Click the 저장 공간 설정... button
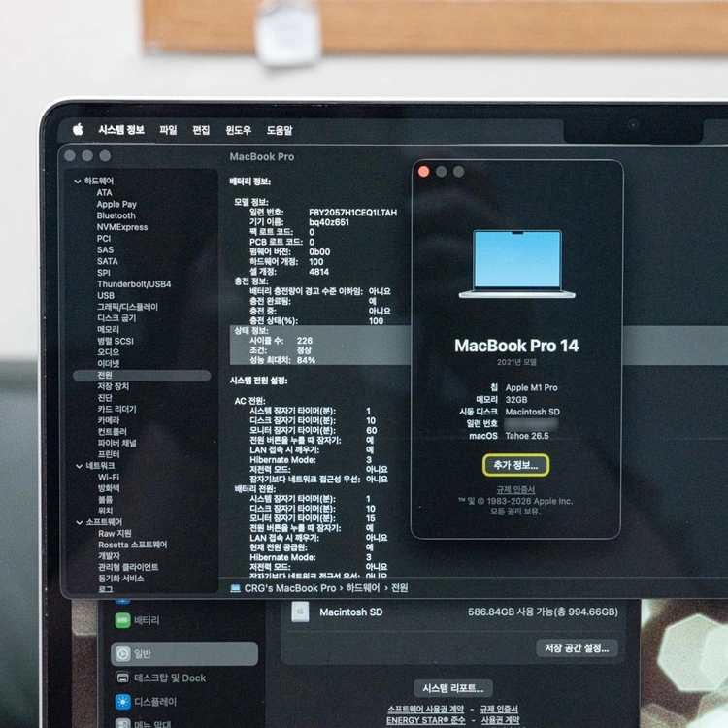Viewport: 728px width, 728px height. click(577, 648)
